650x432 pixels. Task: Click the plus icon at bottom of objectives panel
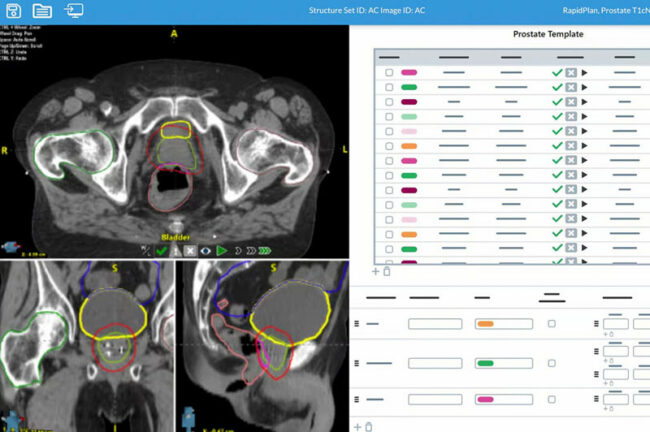(x=358, y=427)
